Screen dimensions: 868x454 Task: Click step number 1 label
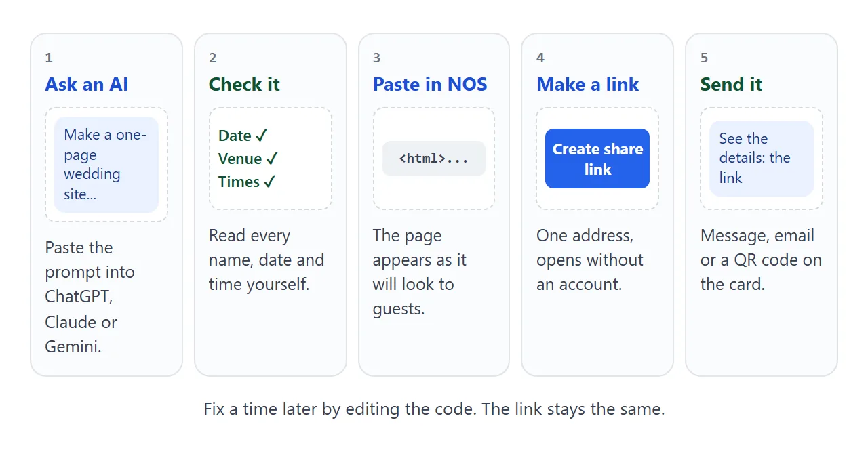tap(49, 58)
